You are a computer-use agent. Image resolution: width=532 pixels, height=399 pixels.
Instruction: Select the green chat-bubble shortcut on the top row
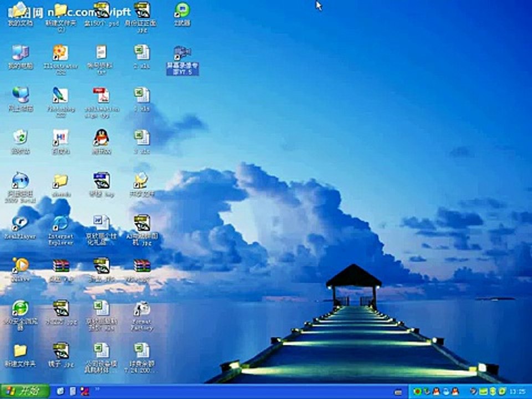pos(182,14)
